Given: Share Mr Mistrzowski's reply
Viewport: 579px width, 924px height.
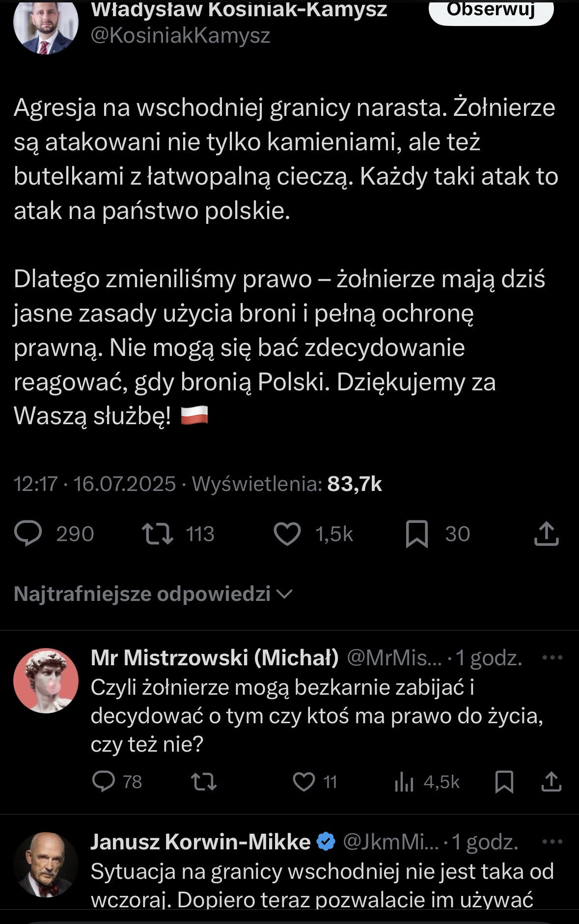Looking at the screenshot, I should tap(551, 782).
